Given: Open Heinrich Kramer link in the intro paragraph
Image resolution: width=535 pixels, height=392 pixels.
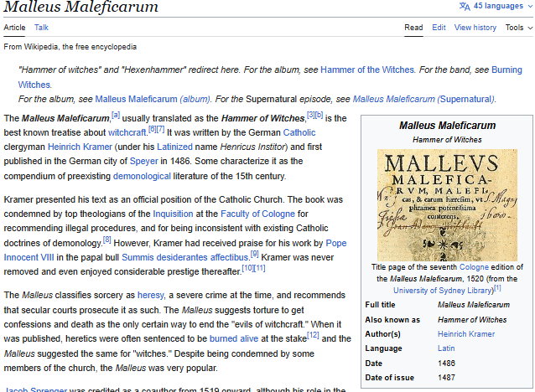Looking at the screenshot, I should click(80, 147).
